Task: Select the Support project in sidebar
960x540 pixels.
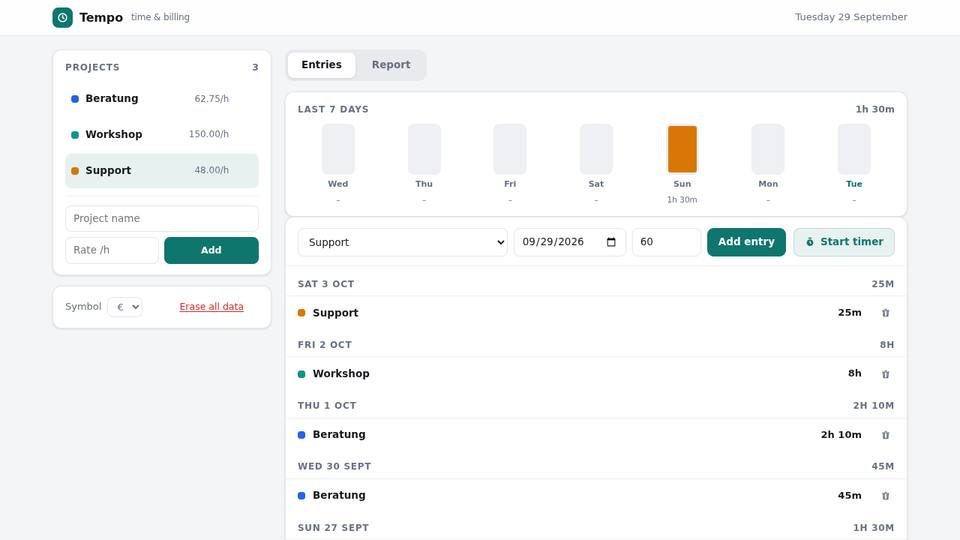Action: point(162,171)
